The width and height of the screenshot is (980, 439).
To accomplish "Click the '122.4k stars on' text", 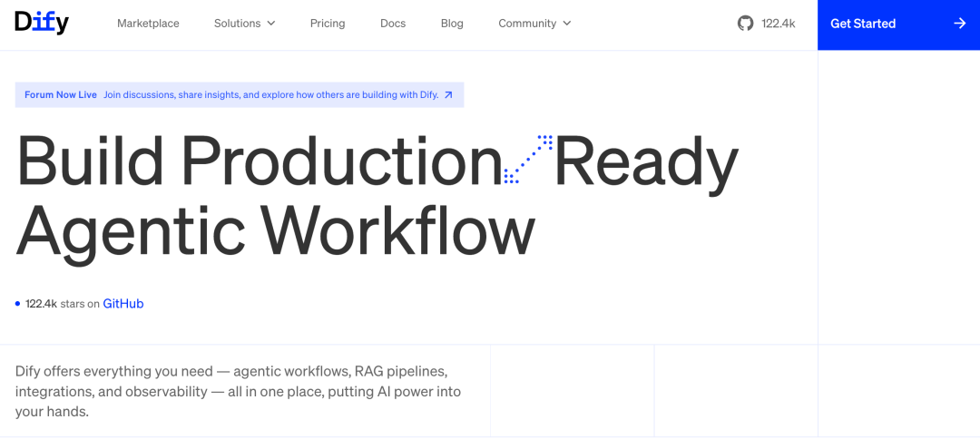I will 63,304.
